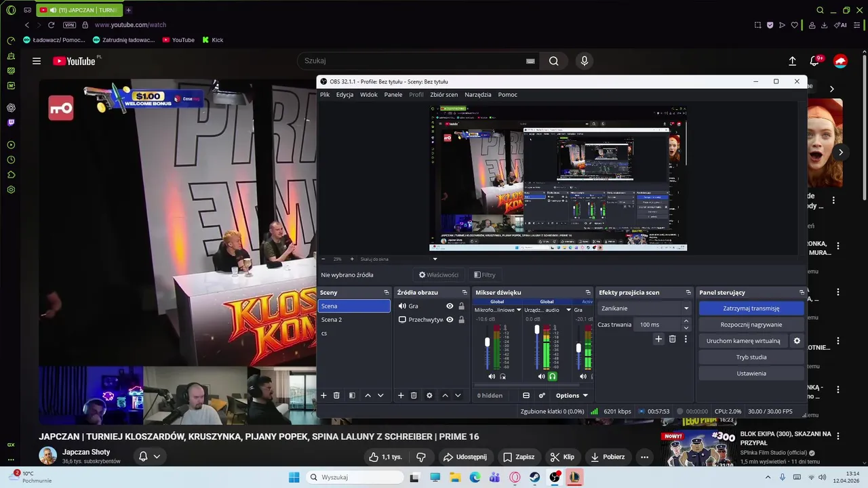Open the Panele menu in OBS

tap(393, 94)
